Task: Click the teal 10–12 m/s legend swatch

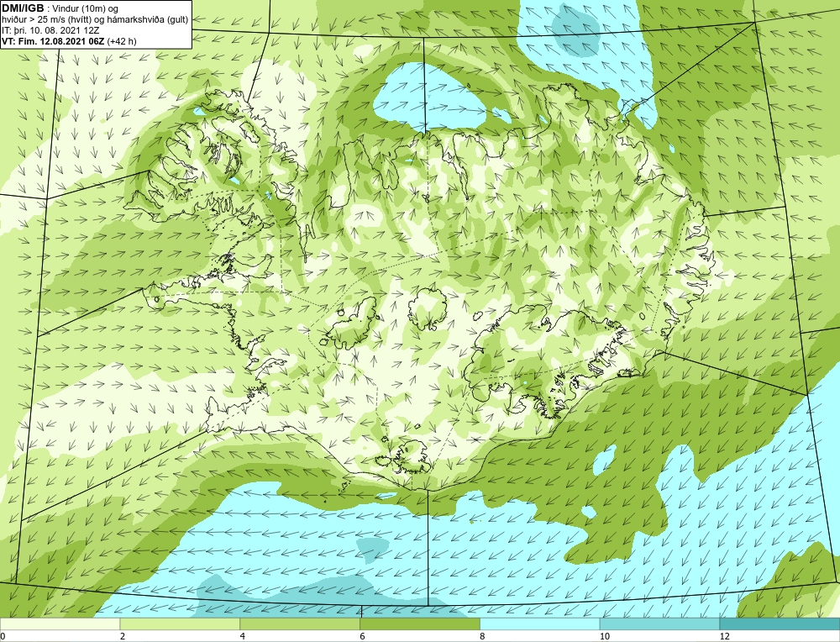Action: click(660, 624)
